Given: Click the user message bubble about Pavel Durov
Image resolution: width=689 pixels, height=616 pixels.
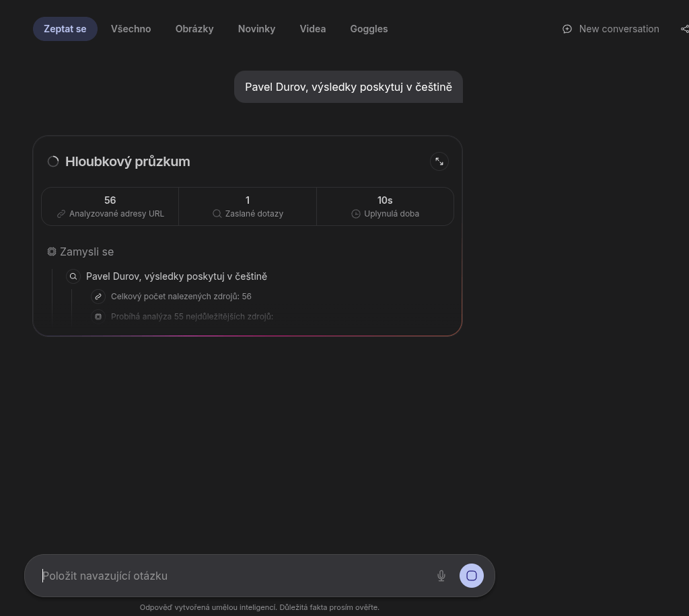Looking at the screenshot, I should [x=348, y=87].
